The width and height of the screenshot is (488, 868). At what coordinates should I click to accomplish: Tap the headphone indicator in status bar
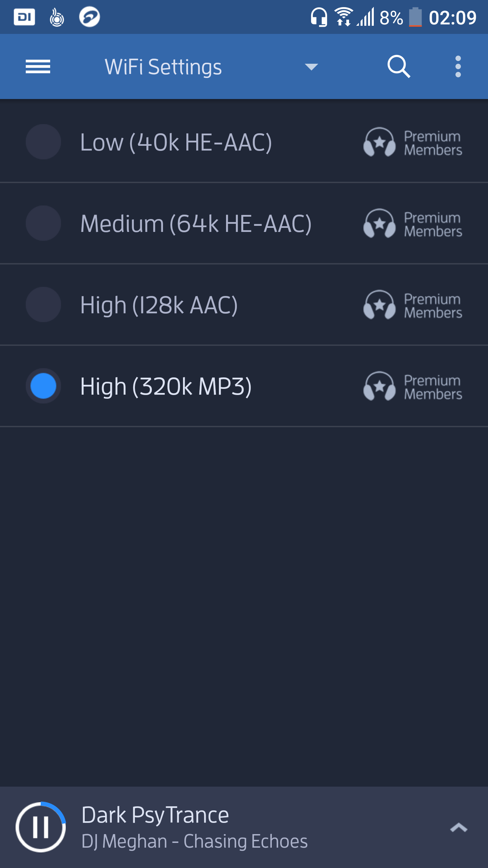(x=319, y=17)
